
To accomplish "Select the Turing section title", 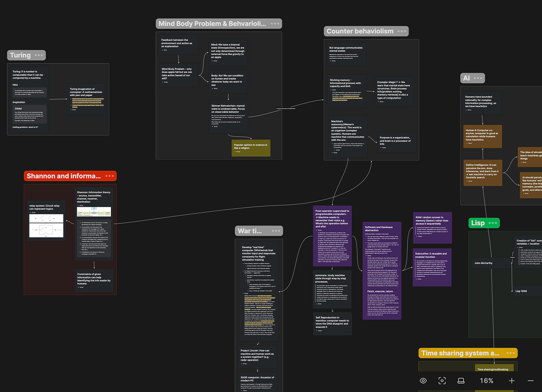I will pos(20,55).
